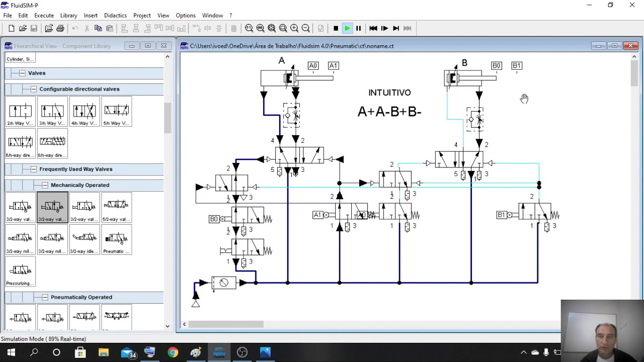Click the library panel vertical scrollbar thumb
The width and height of the screenshot is (644, 362).
tap(168, 118)
